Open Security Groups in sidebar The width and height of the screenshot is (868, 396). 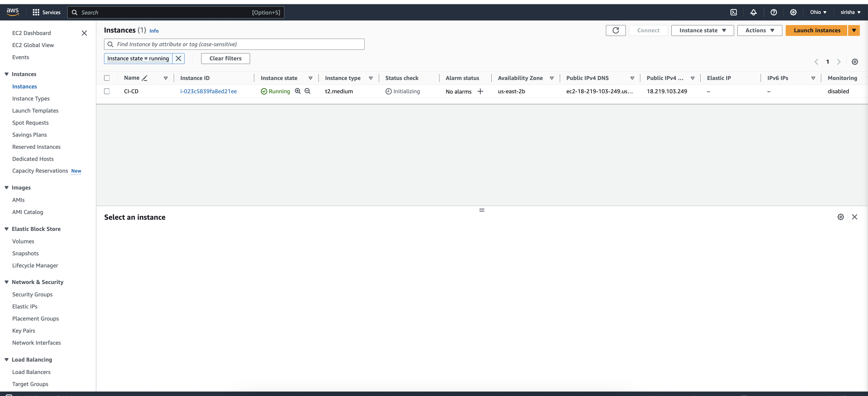point(32,294)
